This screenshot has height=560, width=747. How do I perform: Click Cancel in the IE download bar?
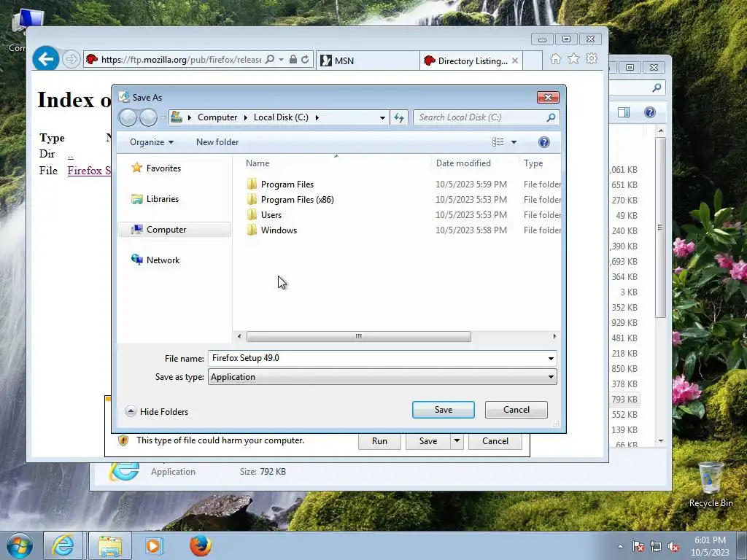[495, 441]
